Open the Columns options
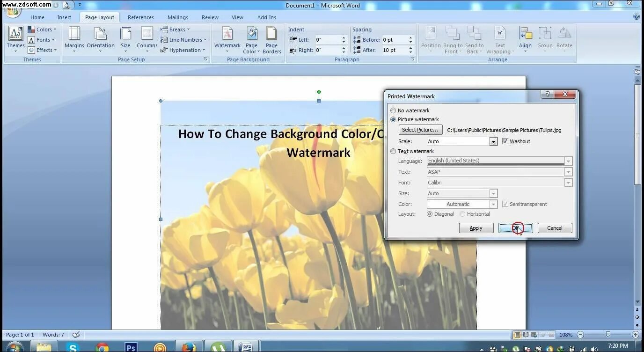The image size is (644, 352). tap(147, 39)
